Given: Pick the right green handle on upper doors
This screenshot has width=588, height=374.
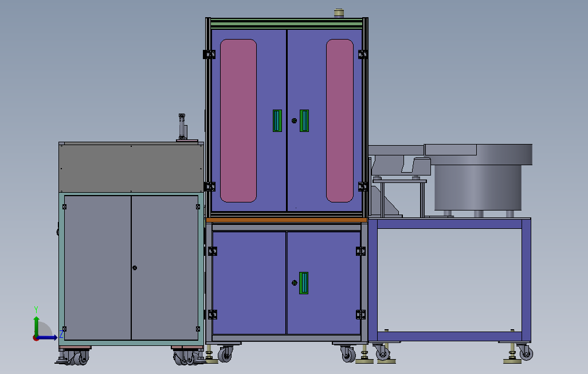Looking at the screenshot, I should [304, 120].
